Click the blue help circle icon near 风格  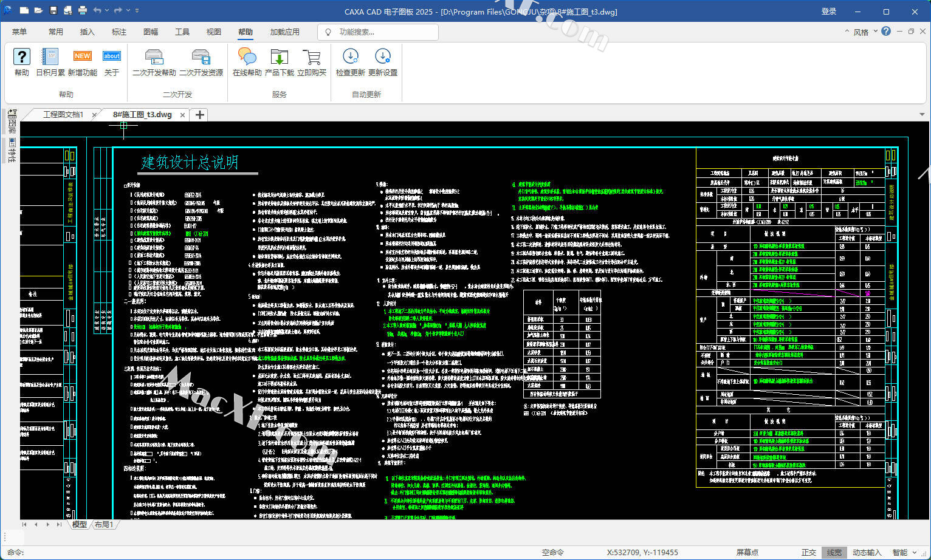[886, 31]
